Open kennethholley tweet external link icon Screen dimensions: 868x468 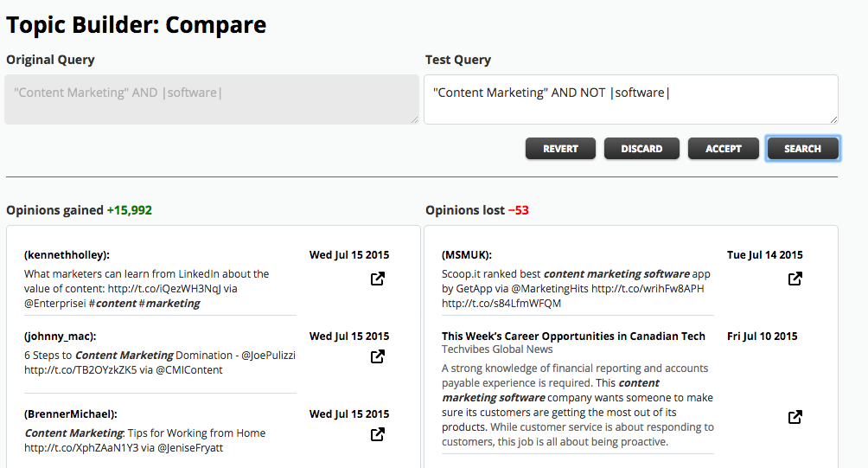(x=378, y=279)
